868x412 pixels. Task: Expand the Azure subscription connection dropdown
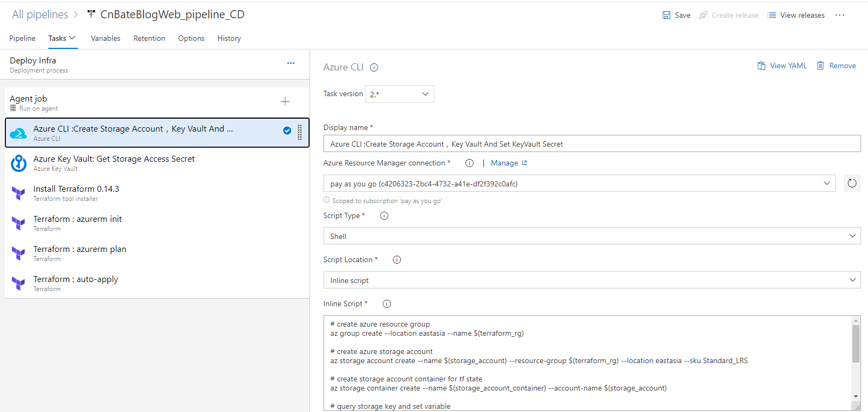click(827, 183)
